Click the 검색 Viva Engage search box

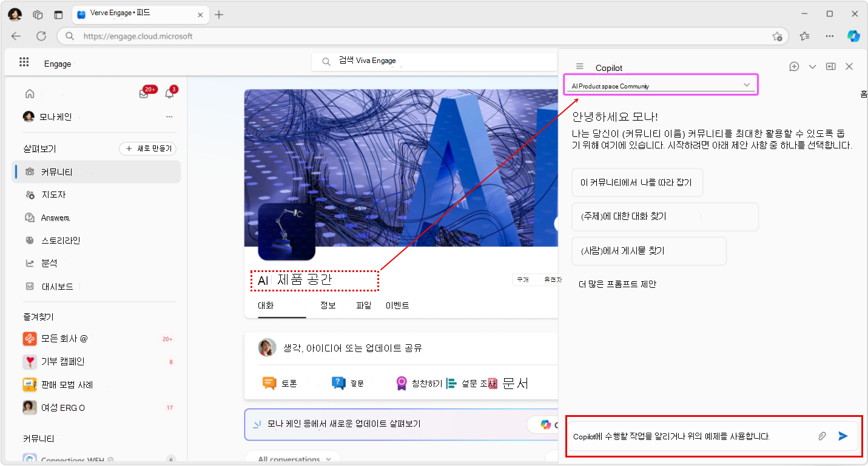(434, 61)
